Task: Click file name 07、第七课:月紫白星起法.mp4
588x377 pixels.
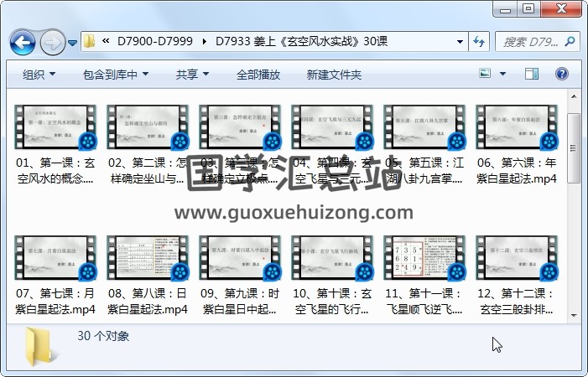Action: point(55,302)
